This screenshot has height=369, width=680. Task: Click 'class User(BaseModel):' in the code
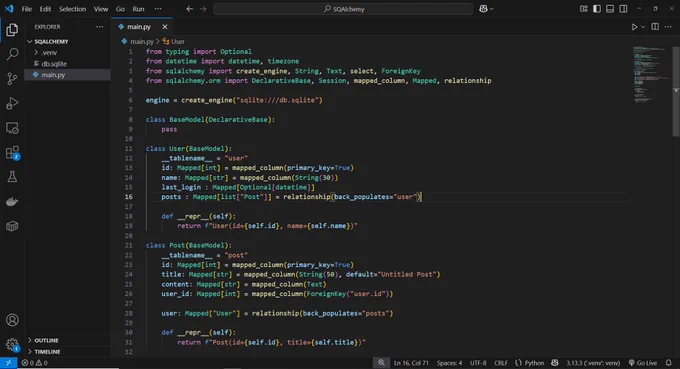tap(189, 149)
